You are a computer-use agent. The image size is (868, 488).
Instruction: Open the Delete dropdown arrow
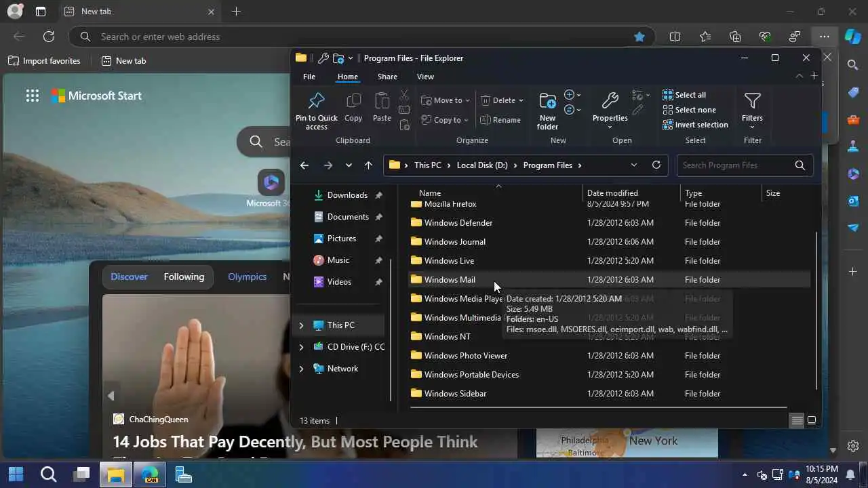coord(521,100)
